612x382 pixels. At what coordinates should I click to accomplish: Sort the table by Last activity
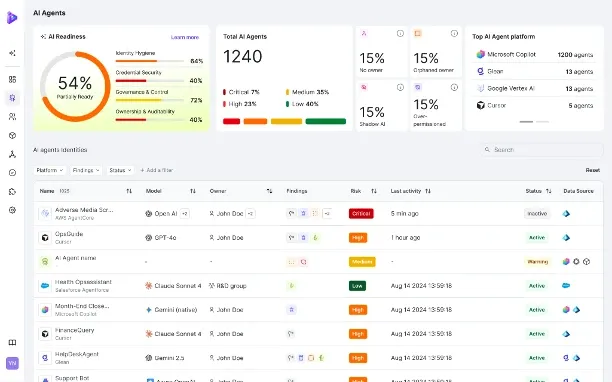(428, 191)
